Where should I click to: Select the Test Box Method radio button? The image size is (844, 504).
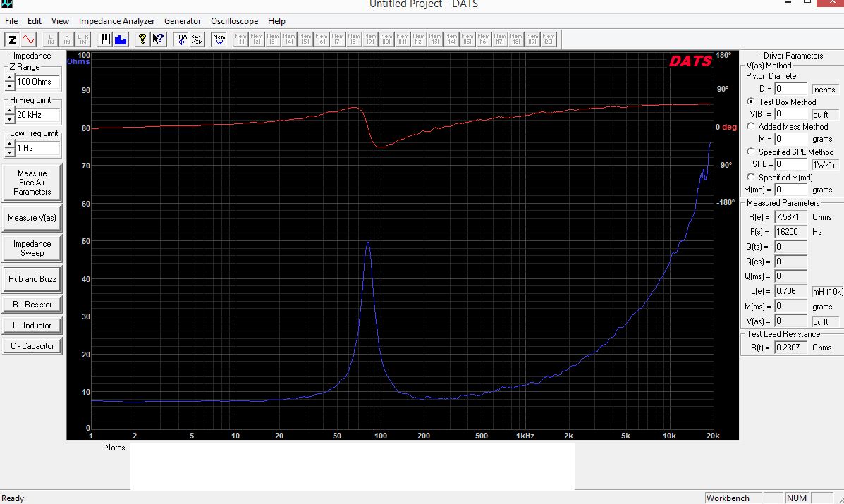pos(750,102)
